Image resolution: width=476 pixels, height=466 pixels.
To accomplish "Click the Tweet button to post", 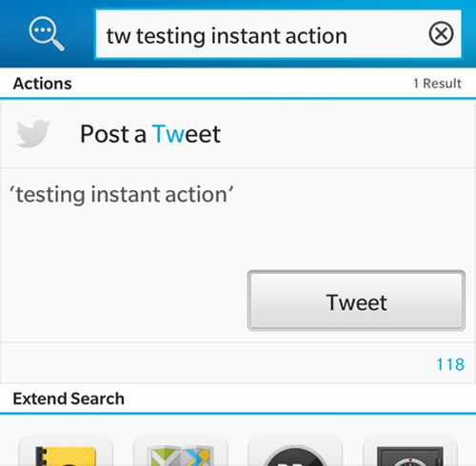I will [356, 301].
